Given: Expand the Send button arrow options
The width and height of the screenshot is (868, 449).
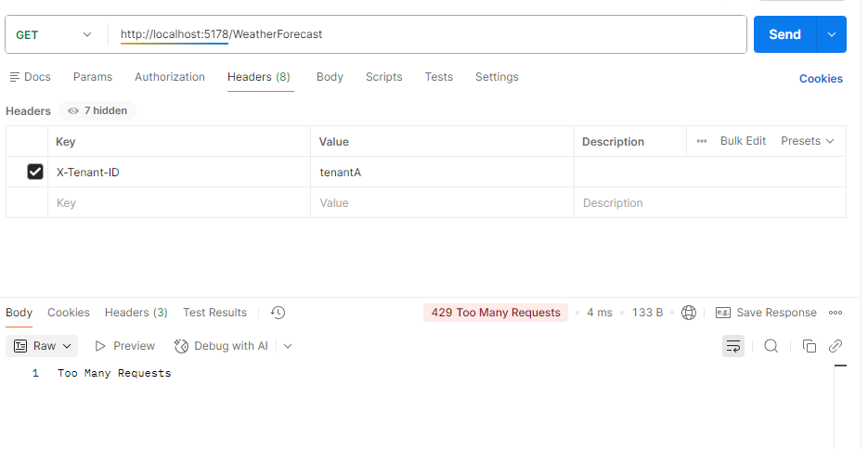Looking at the screenshot, I should tap(831, 34).
